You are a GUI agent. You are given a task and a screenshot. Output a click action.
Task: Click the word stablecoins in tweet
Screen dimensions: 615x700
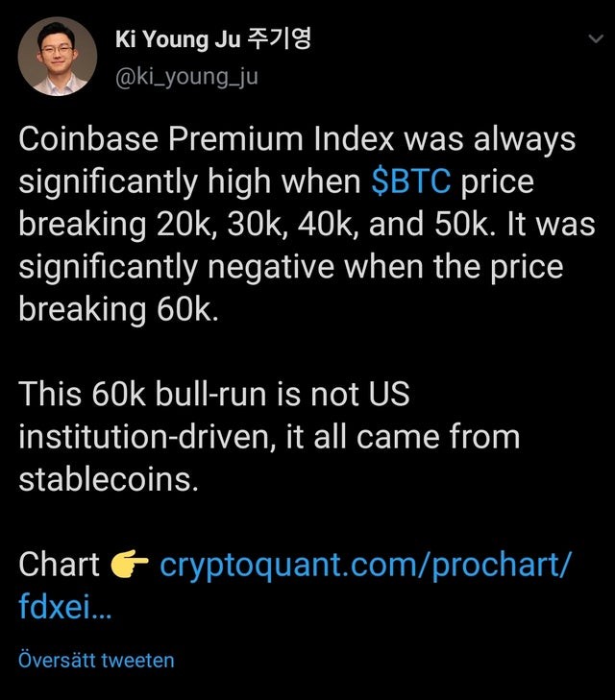(x=109, y=479)
